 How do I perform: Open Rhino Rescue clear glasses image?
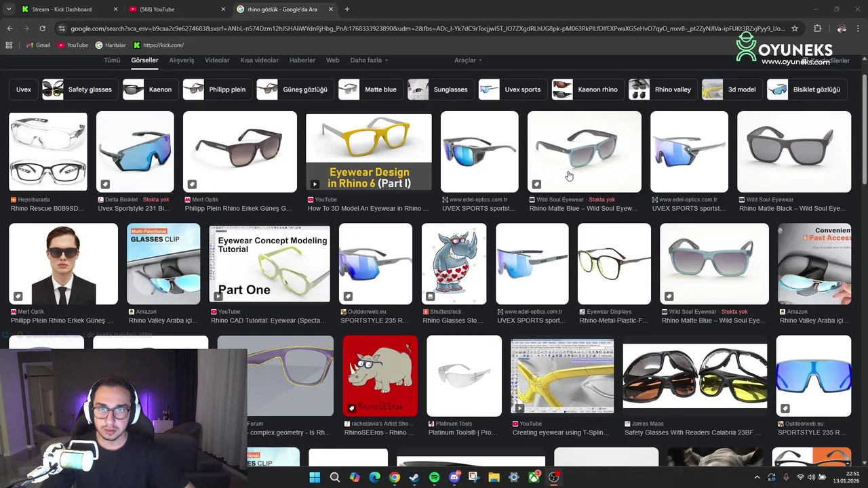[48, 152]
